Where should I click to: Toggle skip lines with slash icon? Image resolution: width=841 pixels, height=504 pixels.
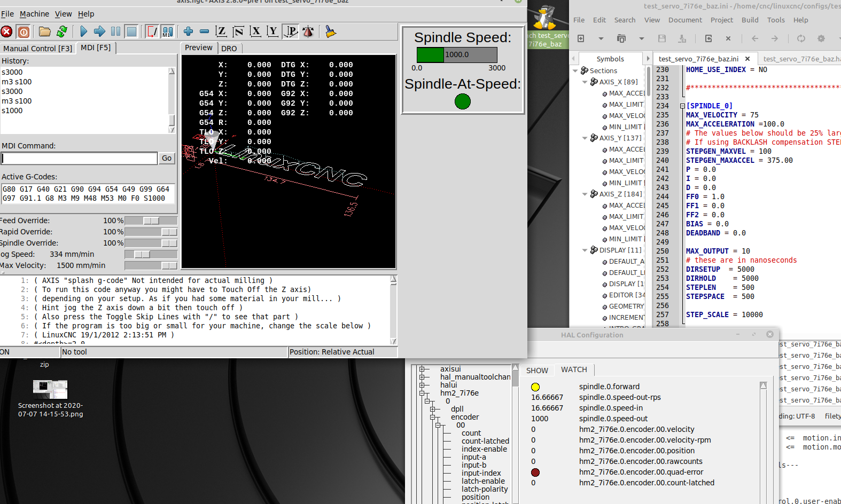(152, 32)
